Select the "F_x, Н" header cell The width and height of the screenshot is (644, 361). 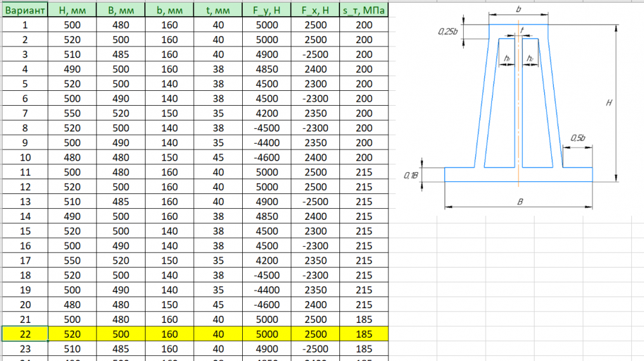point(316,10)
